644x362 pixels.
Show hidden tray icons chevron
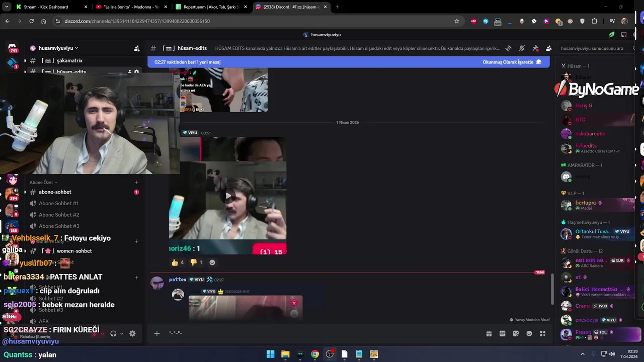(x=583, y=354)
